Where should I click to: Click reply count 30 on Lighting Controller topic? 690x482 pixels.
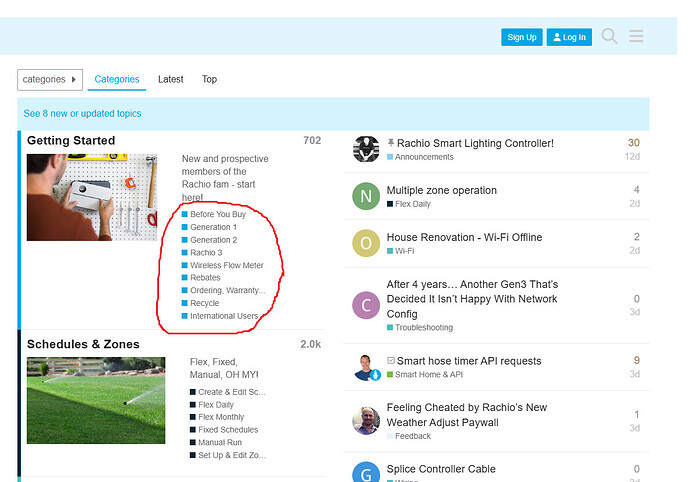pyautogui.click(x=634, y=143)
